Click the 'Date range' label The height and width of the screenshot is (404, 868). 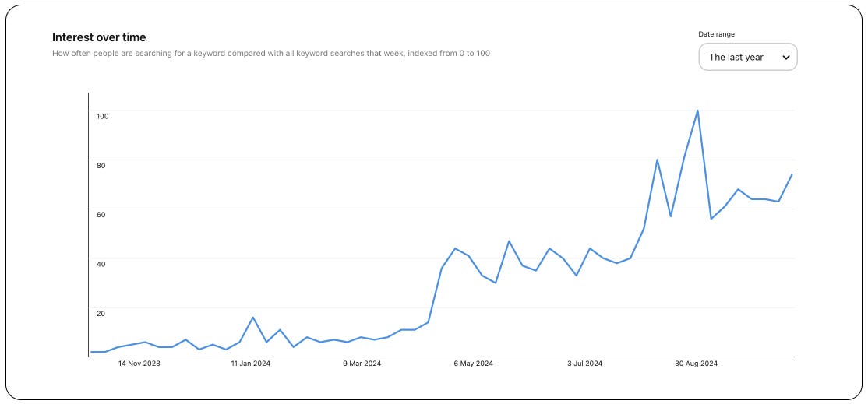pyautogui.click(x=716, y=34)
